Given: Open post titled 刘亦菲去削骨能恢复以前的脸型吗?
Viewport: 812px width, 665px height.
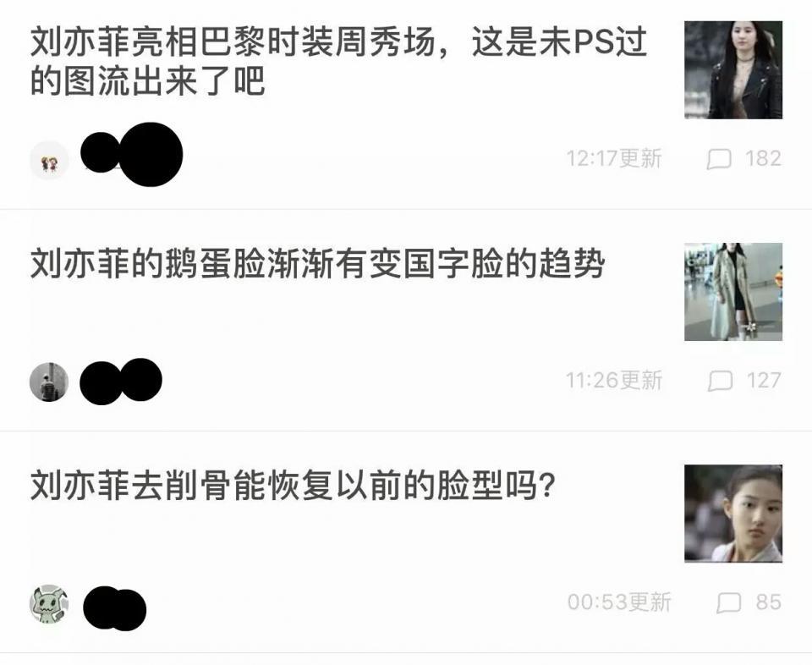Looking at the screenshot, I should coord(293,486).
